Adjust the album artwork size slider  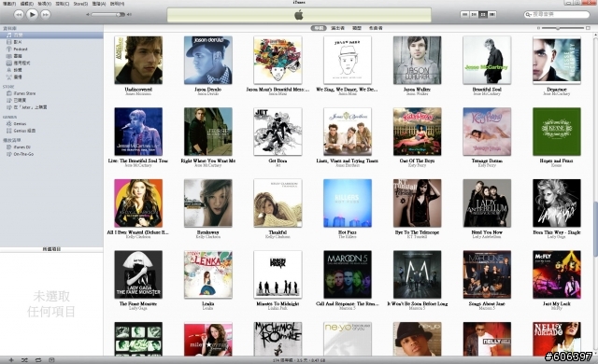(562, 28)
